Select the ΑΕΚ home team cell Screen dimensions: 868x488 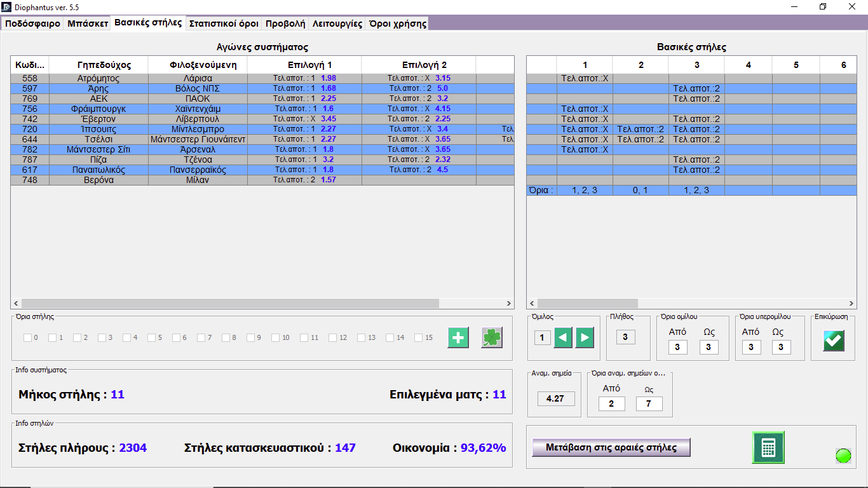[x=99, y=98]
